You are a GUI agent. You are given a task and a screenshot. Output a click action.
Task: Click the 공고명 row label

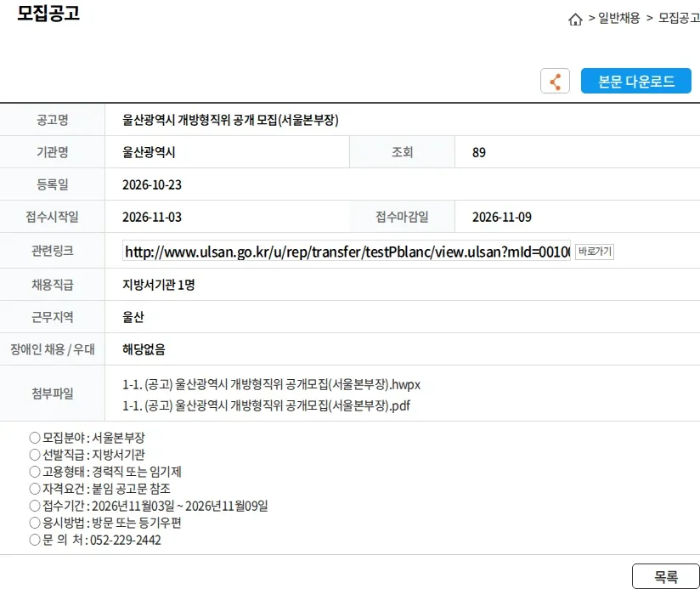tap(52, 120)
